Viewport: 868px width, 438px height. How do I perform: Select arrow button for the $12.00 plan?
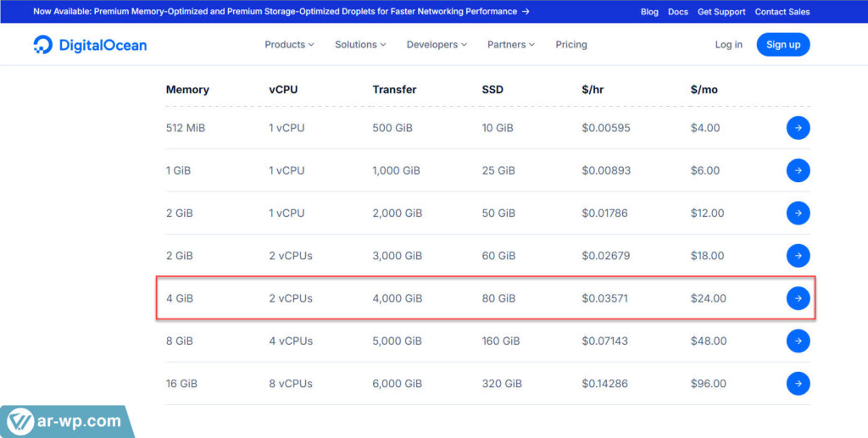tap(798, 213)
